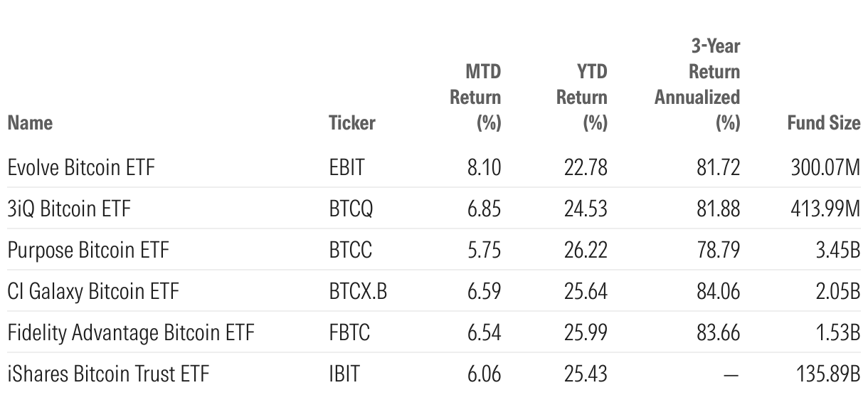Image resolution: width=868 pixels, height=400 pixels.
Task: Sort by the Ticker column header
Action: pyautogui.click(x=351, y=123)
